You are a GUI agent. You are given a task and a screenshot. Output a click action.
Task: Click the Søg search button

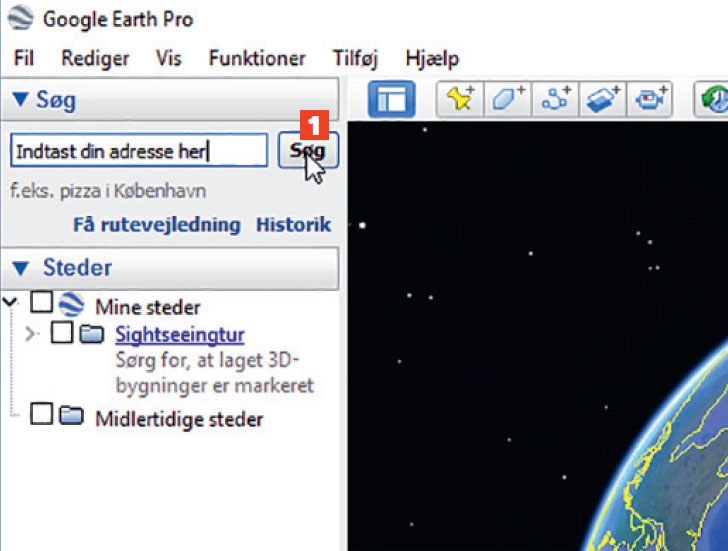click(x=308, y=150)
